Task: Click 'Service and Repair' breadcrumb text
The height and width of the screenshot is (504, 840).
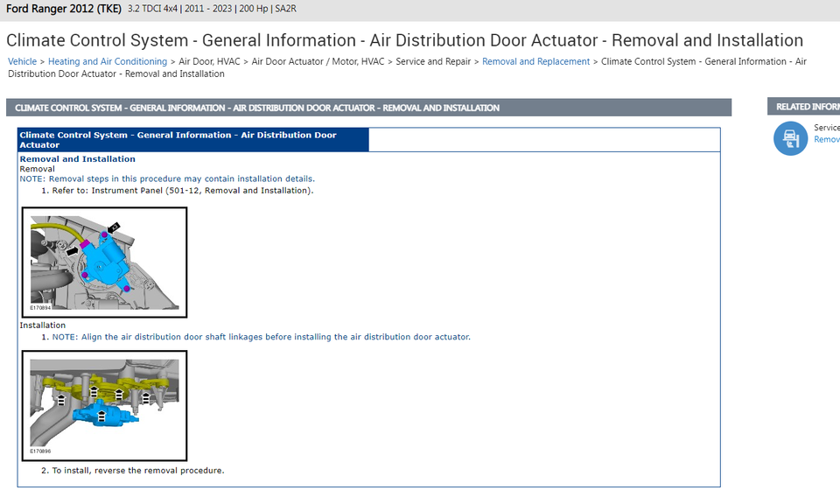Action: (433, 61)
